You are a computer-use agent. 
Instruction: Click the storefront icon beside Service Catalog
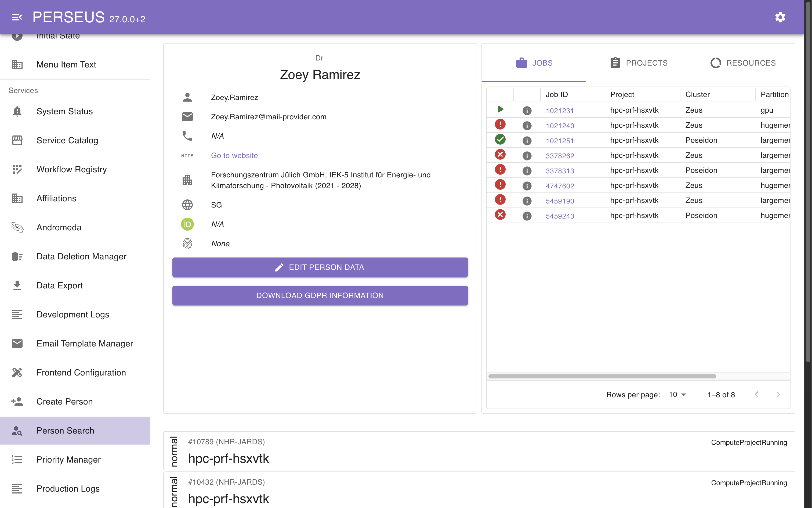pyautogui.click(x=17, y=140)
